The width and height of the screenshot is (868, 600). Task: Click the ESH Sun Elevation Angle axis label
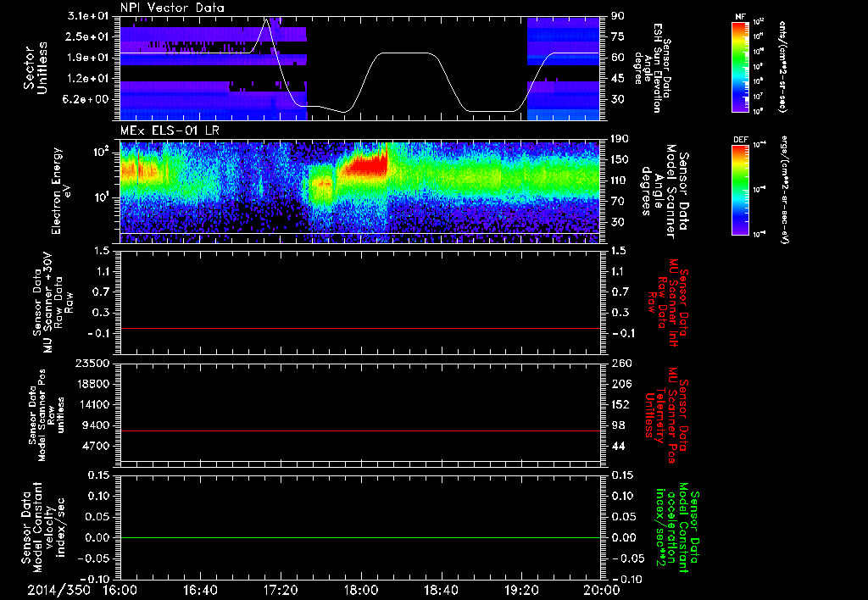(x=653, y=68)
